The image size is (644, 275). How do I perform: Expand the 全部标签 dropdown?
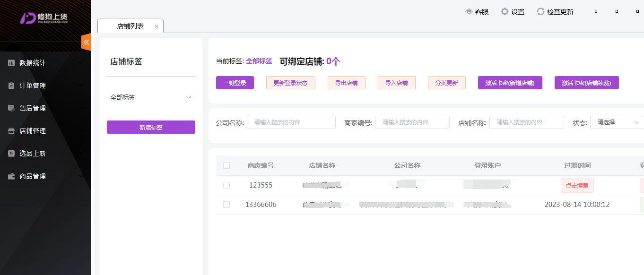pos(188,97)
